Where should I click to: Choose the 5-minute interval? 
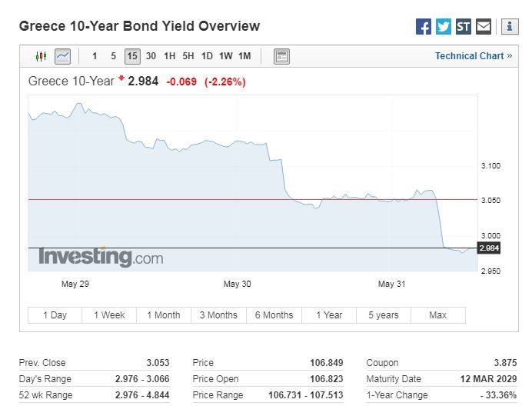tap(113, 56)
